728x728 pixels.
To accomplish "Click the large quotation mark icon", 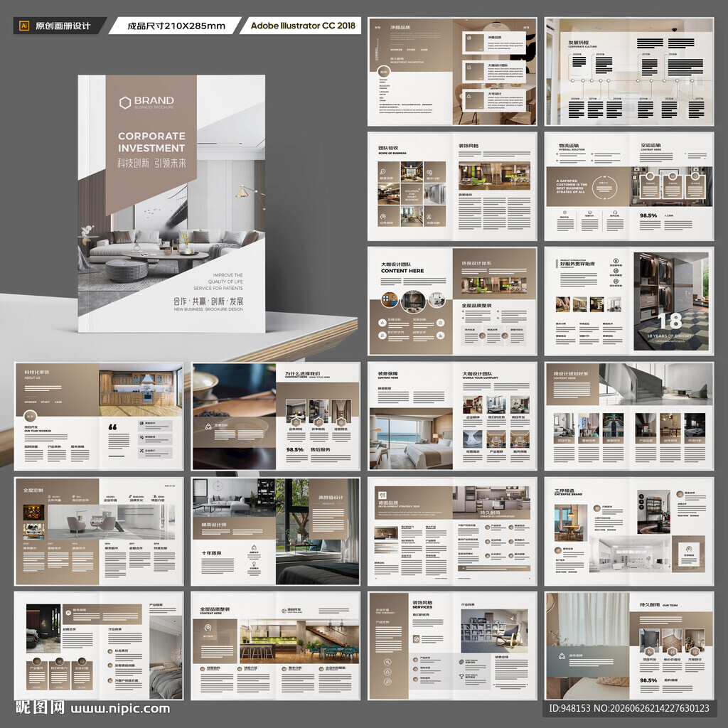I will pos(112,427).
